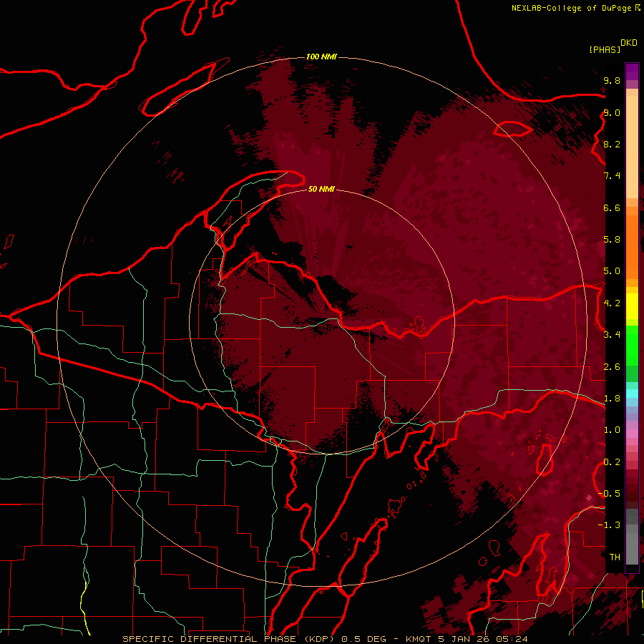Click the TH legend label
Screen dimensions: 644x644
click(615, 557)
